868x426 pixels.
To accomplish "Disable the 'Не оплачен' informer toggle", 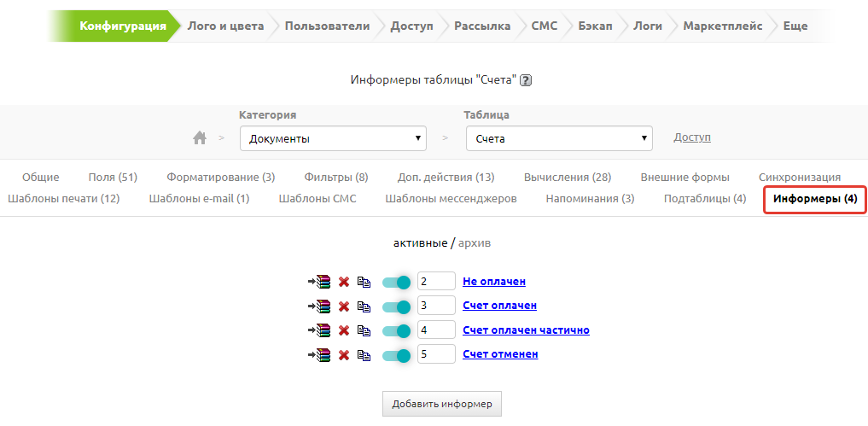I will point(397,282).
